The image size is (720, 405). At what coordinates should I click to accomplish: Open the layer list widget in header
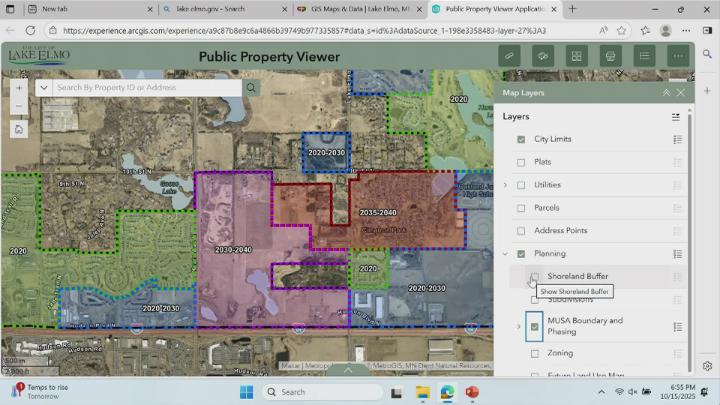644,56
